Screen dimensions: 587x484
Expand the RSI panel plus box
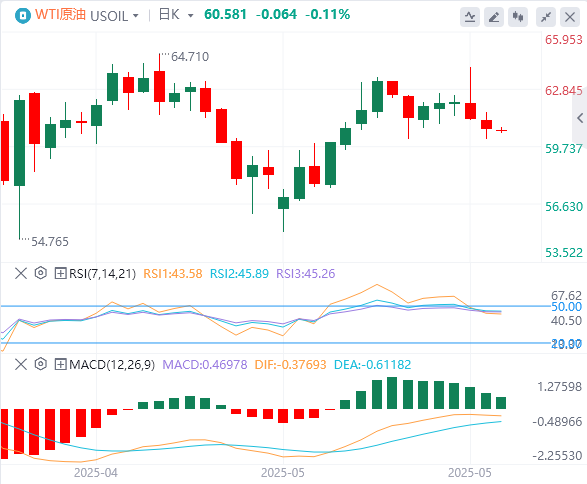[x=60, y=273]
